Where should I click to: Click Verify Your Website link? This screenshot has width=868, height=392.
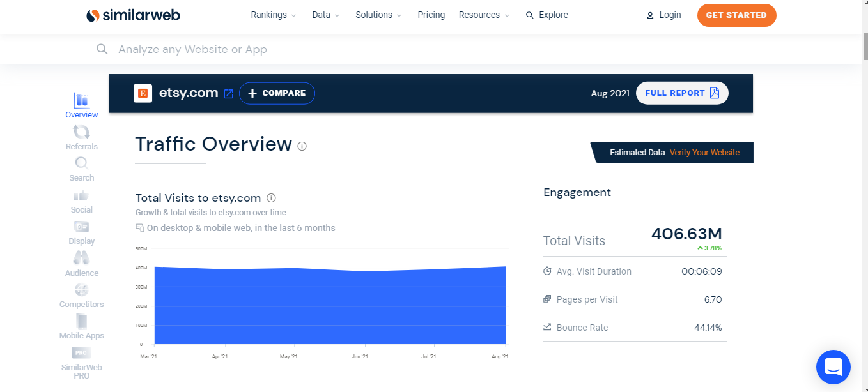pos(704,153)
